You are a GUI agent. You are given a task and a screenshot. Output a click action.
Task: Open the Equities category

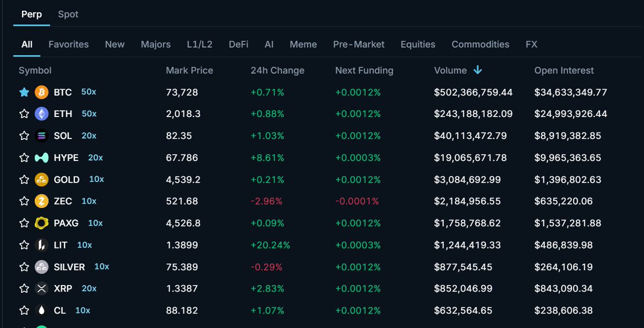click(418, 45)
